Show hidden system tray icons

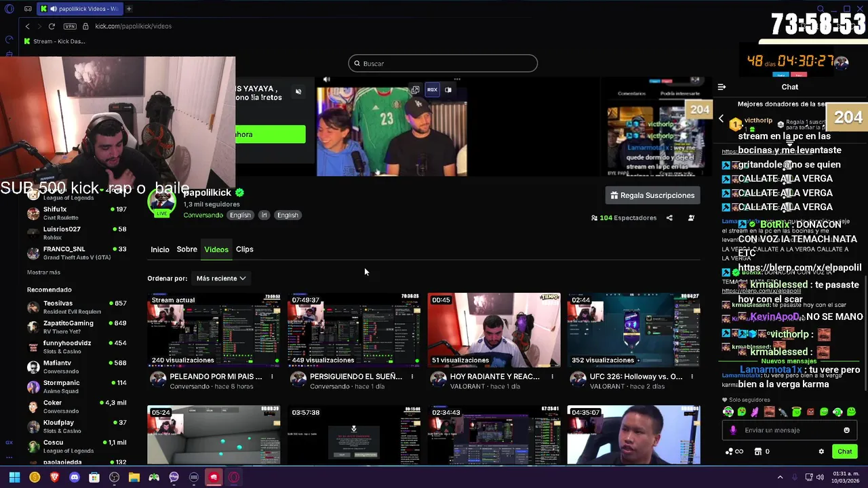[780, 477]
